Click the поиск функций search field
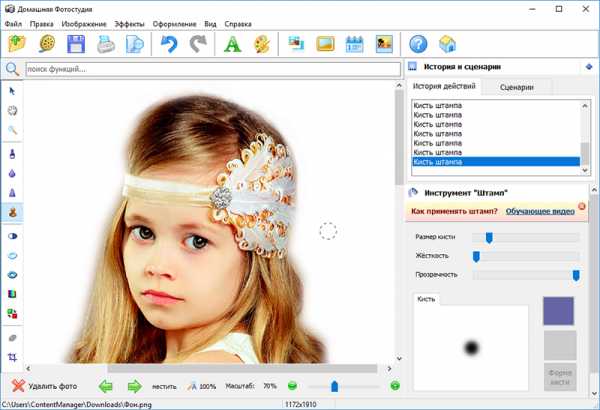 [210, 69]
